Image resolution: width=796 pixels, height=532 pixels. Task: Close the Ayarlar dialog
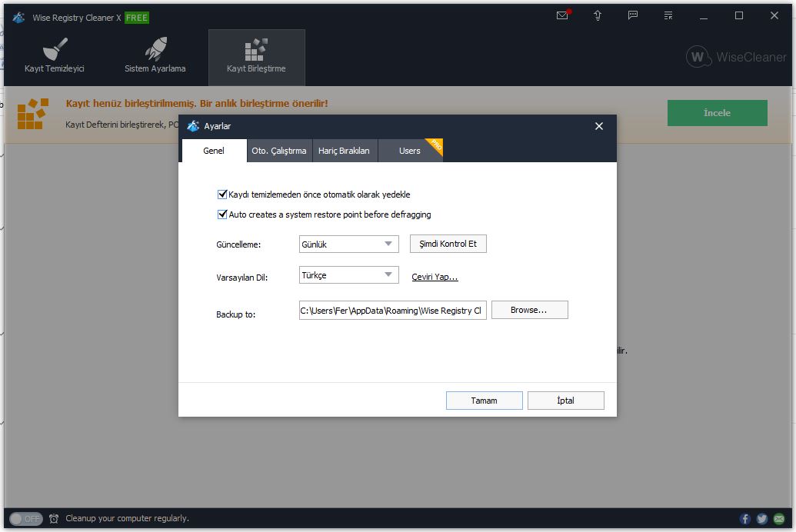click(x=599, y=126)
